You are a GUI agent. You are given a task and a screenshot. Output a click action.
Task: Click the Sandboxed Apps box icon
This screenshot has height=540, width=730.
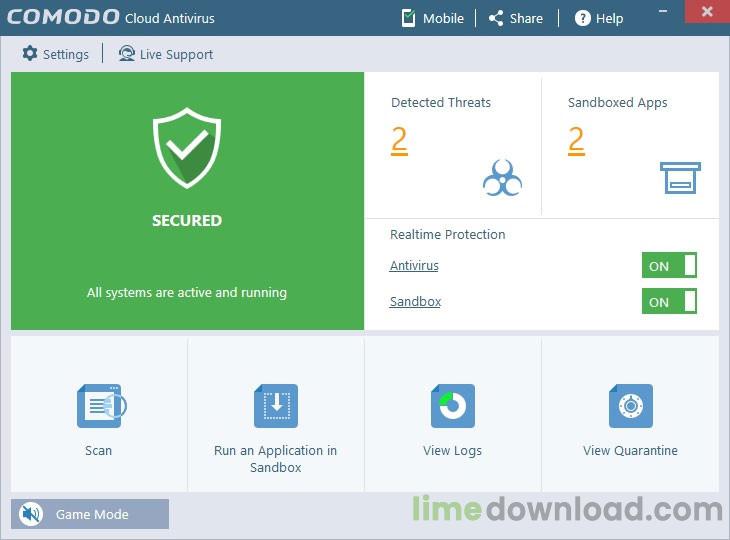pos(680,177)
